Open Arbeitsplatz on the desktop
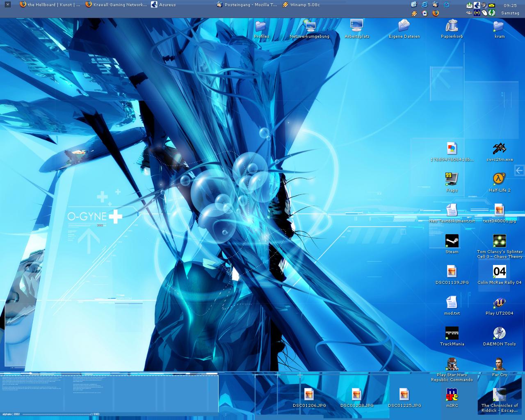The width and height of the screenshot is (525, 420). click(356, 26)
